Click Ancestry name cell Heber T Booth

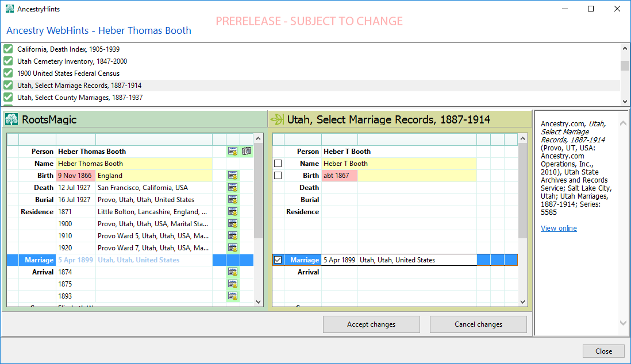pyautogui.click(x=399, y=163)
